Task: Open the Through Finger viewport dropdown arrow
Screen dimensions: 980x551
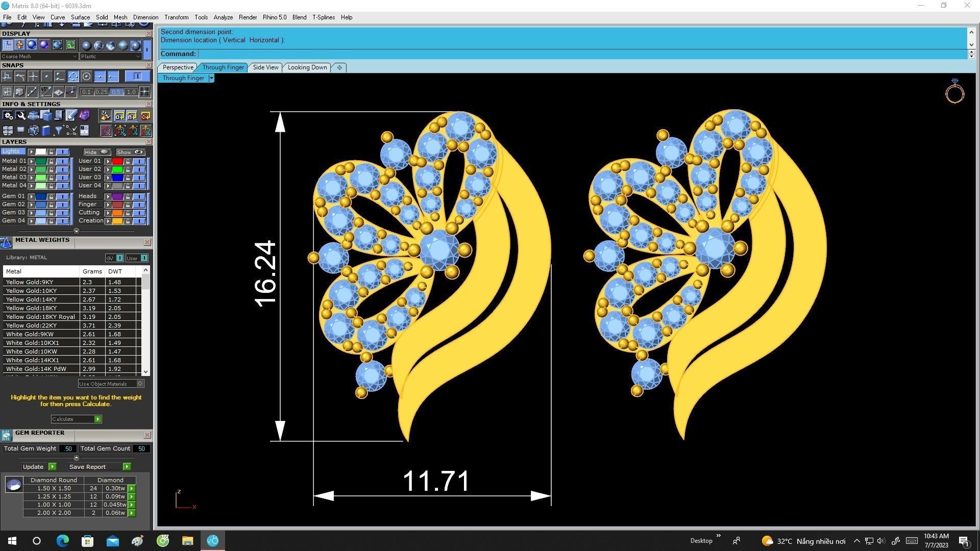Action: pyautogui.click(x=211, y=78)
